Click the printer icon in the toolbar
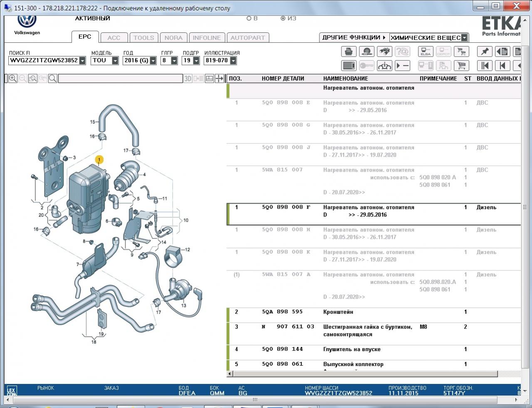This screenshot has height=408, width=532. (x=349, y=52)
